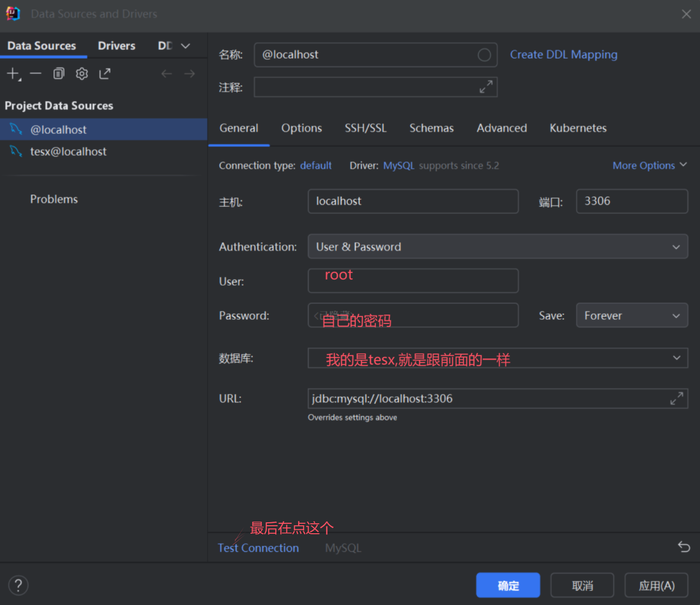Switch to Data Sources tab

[x=42, y=46]
